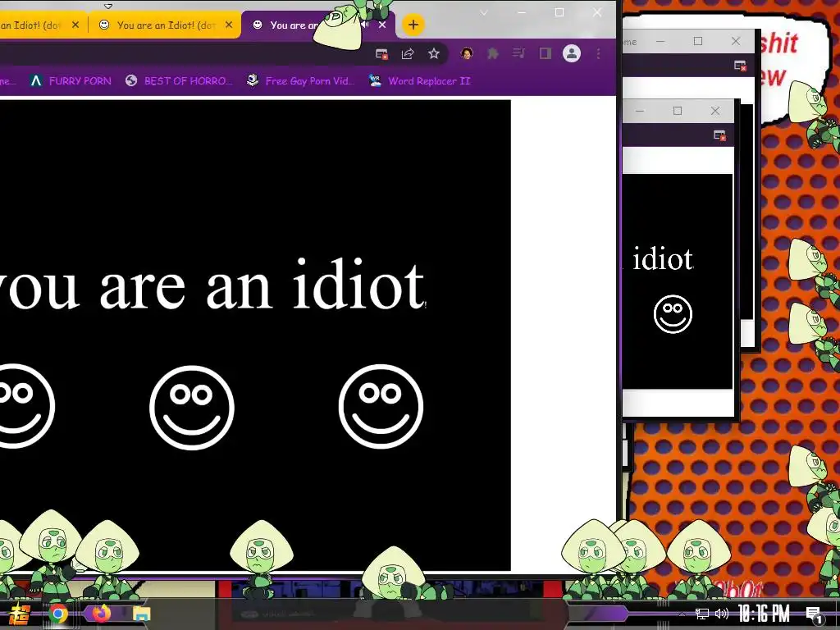Open the Start button on the taskbar
Screen dimensions: 840x630
(20, 614)
